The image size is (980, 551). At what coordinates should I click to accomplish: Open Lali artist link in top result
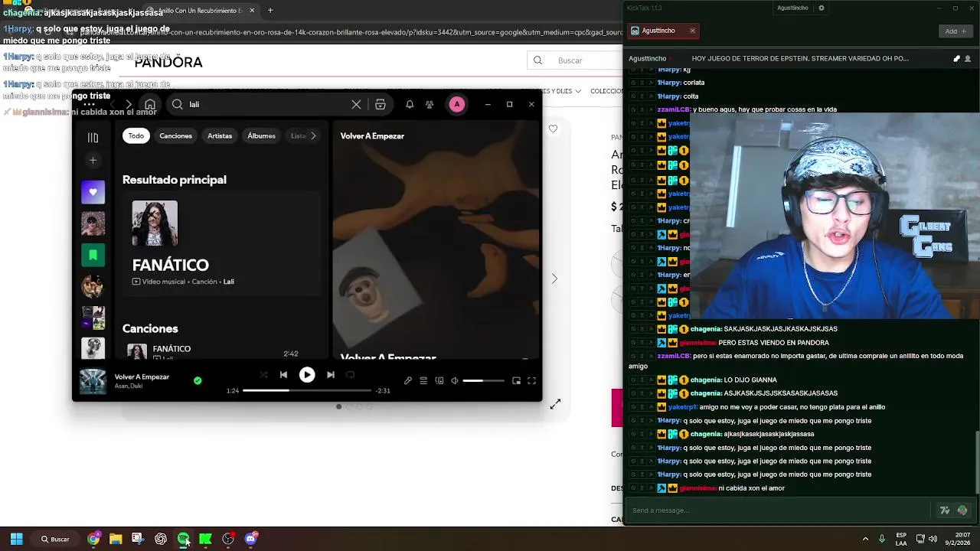(x=229, y=282)
